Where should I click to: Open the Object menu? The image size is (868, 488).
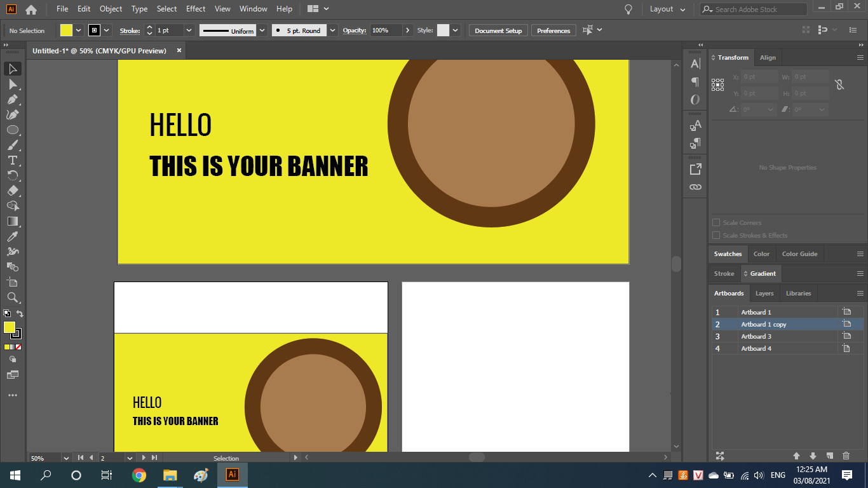pos(111,9)
